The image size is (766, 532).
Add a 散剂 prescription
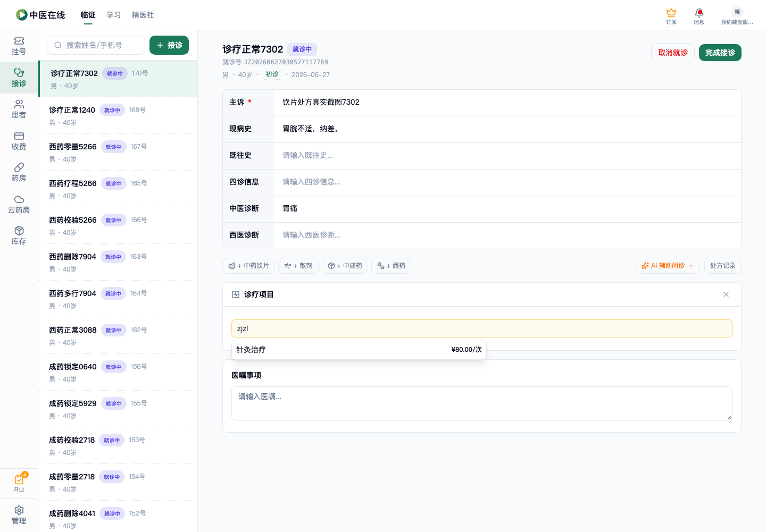pyautogui.click(x=298, y=266)
